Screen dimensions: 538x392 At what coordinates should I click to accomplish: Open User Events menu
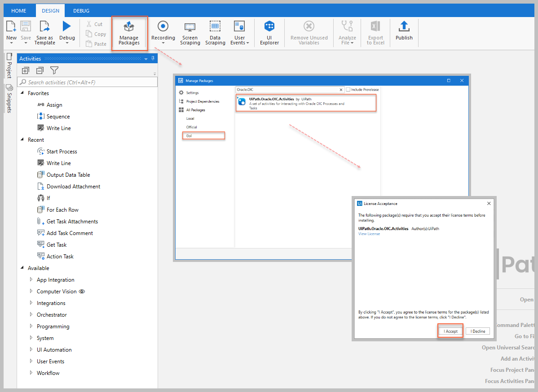[x=239, y=33]
